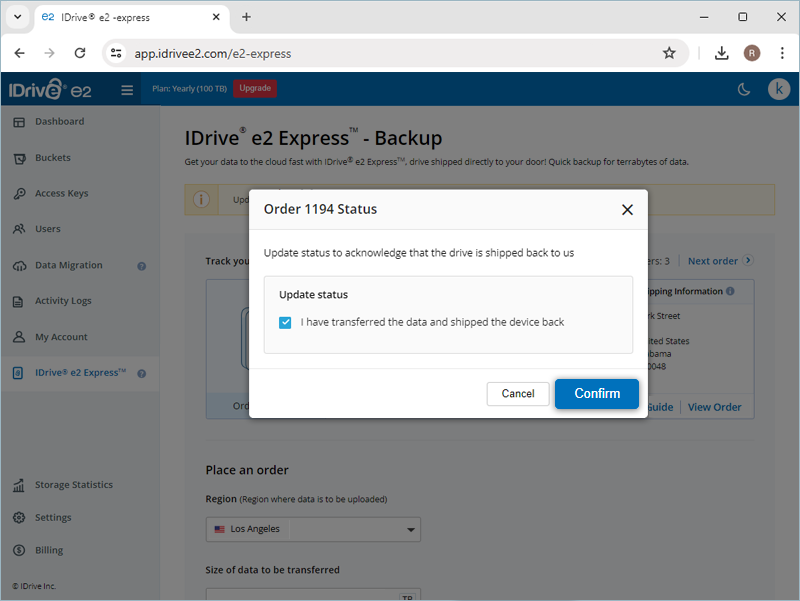
Task: Open the tab search dropdown
Action: point(18,17)
